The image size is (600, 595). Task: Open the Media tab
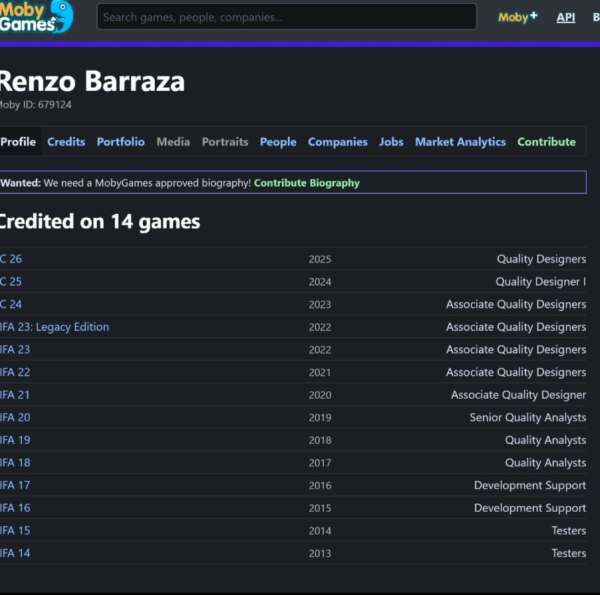click(x=173, y=142)
